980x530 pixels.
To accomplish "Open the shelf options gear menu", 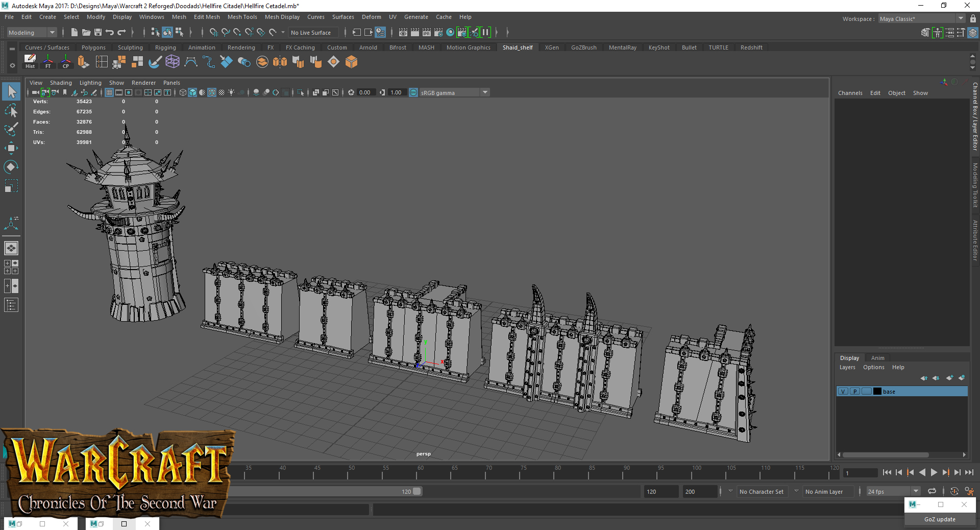I will (x=12, y=65).
